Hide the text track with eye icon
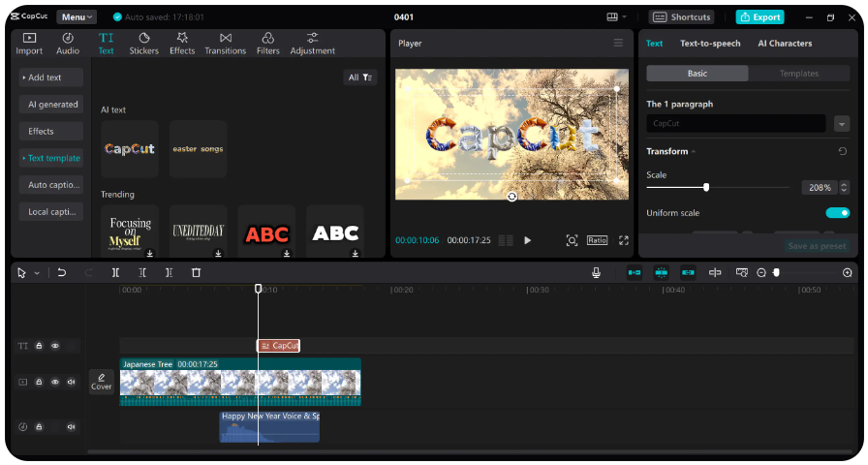The height and width of the screenshot is (465, 868). 55,346
